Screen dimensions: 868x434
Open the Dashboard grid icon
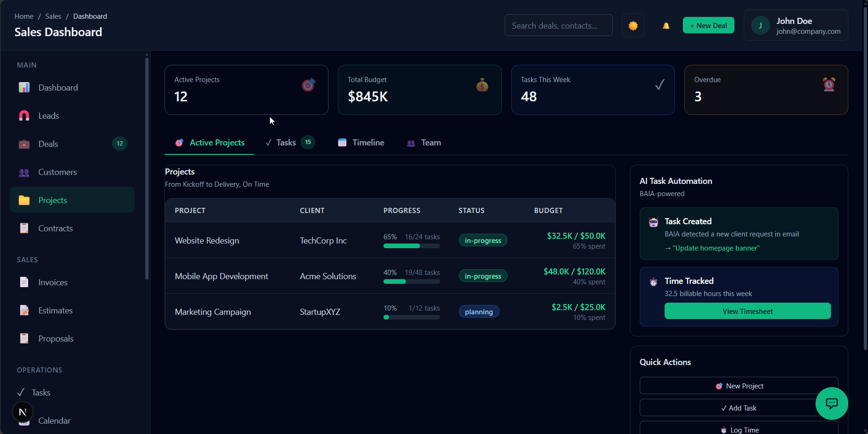pyautogui.click(x=24, y=87)
